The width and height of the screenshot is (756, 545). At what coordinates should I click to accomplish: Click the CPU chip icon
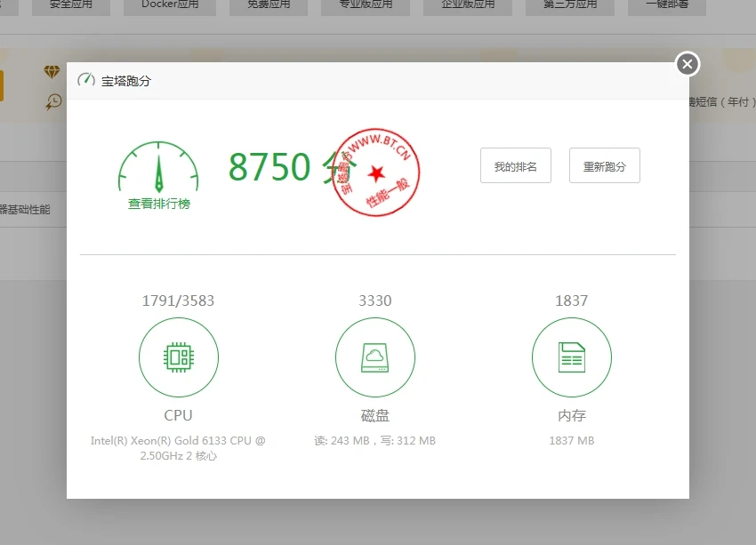(179, 357)
